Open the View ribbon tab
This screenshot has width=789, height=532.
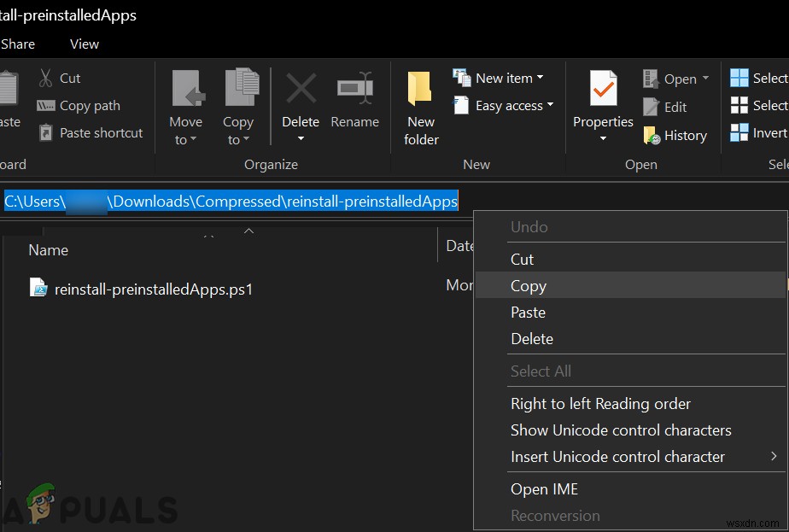85,44
